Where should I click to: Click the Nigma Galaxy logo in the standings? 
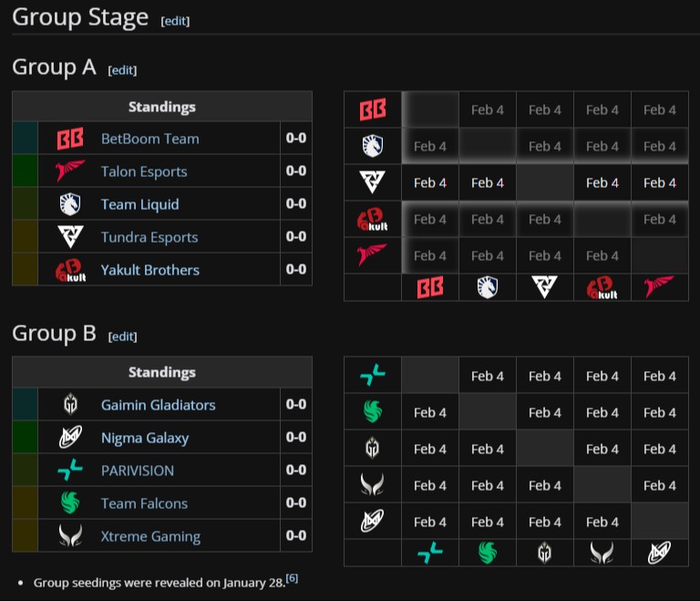tap(70, 438)
